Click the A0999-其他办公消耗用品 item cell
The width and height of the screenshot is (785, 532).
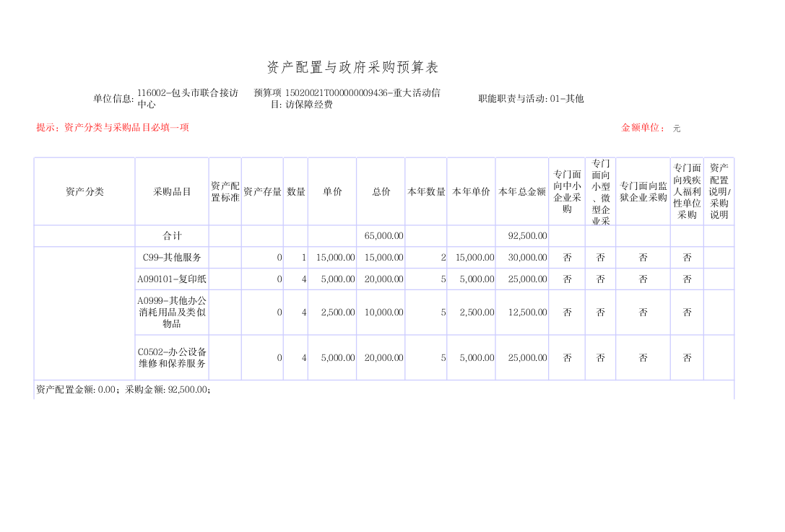coord(172,313)
